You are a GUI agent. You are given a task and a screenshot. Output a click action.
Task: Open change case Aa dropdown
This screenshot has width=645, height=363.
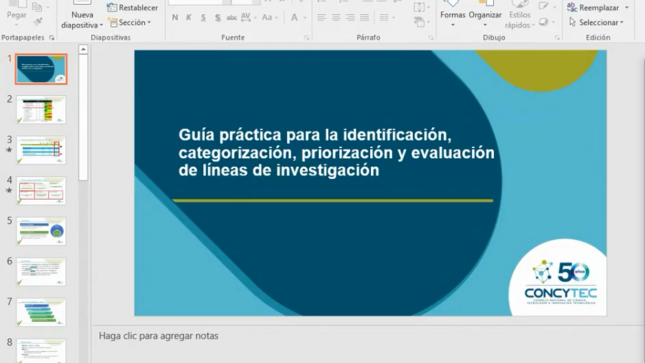coord(270,17)
